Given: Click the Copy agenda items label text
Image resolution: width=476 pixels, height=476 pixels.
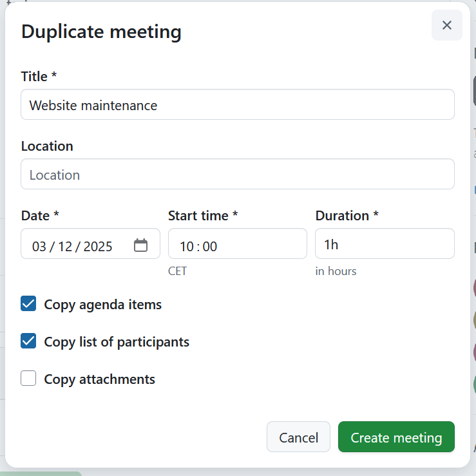Looking at the screenshot, I should tap(102, 304).
